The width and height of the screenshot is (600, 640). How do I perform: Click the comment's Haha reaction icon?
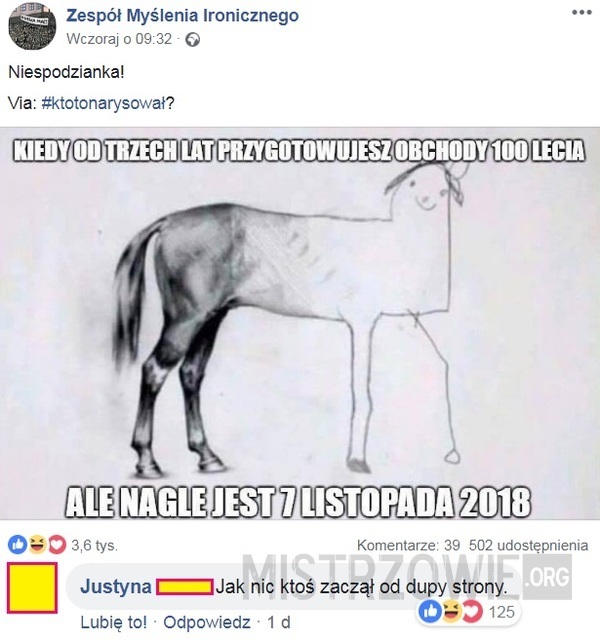click(x=451, y=612)
